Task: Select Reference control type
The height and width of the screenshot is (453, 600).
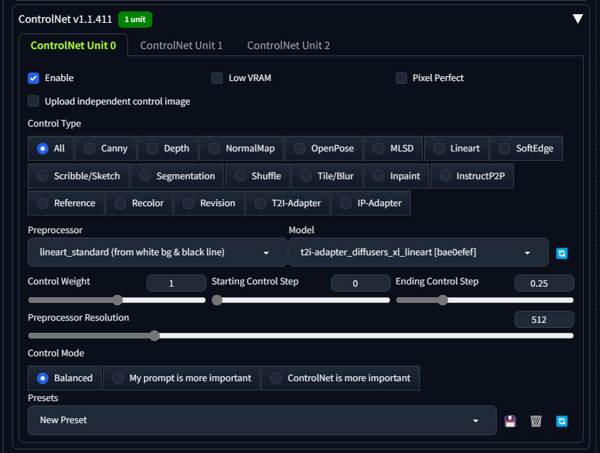Action: pyautogui.click(x=66, y=203)
